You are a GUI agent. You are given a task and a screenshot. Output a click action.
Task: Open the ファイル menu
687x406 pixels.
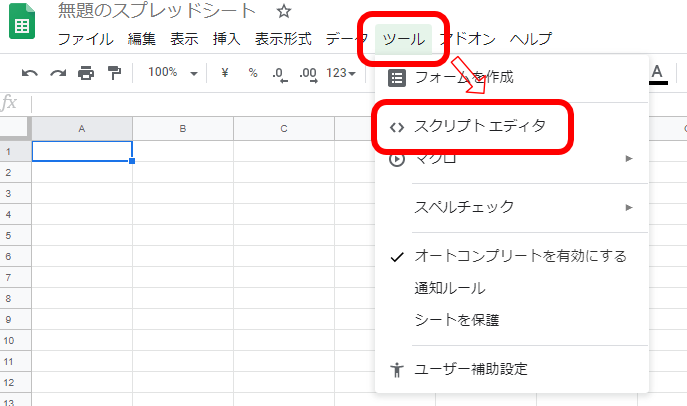[x=85, y=39]
